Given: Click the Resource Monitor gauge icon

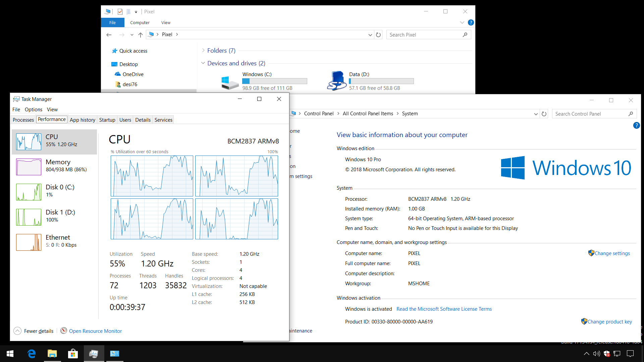Looking at the screenshot, I should 64,331.
